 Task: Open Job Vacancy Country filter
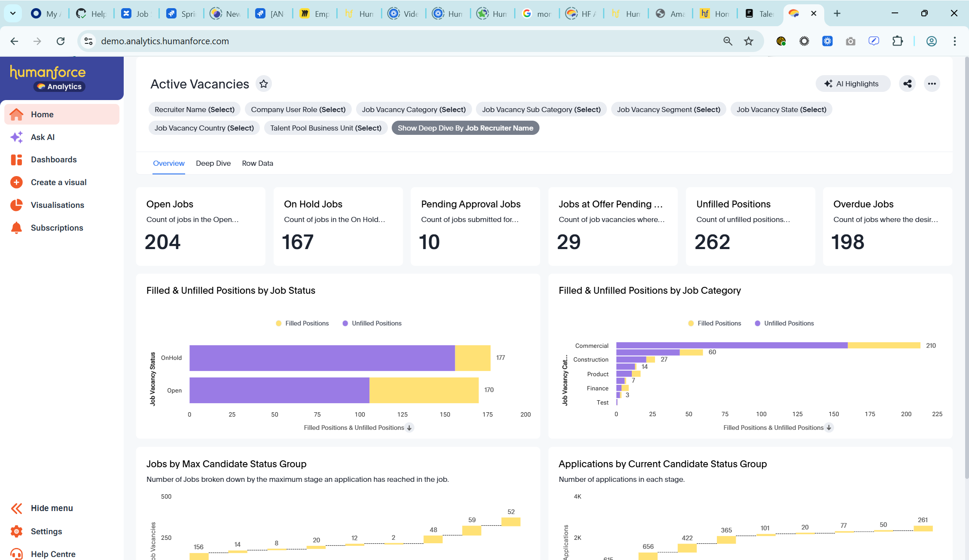pos(204,128)
